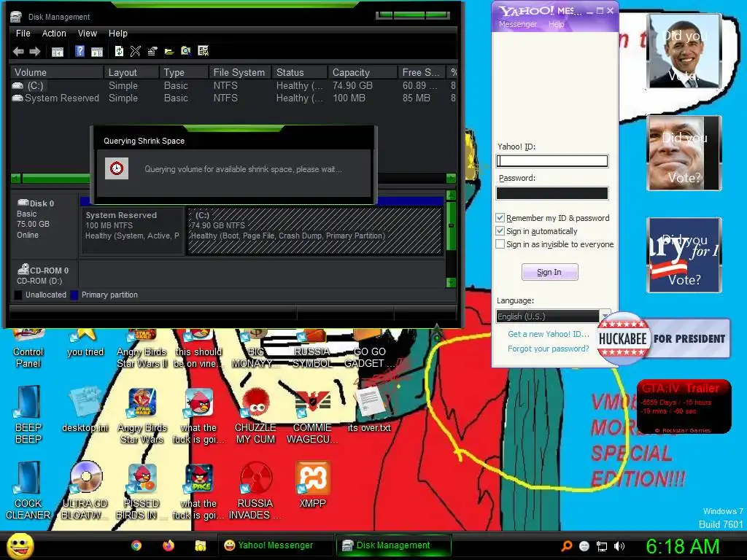Screen dimensions: 747x560
Task: Click the volume speaker tray icon
Action: (619, 546)
